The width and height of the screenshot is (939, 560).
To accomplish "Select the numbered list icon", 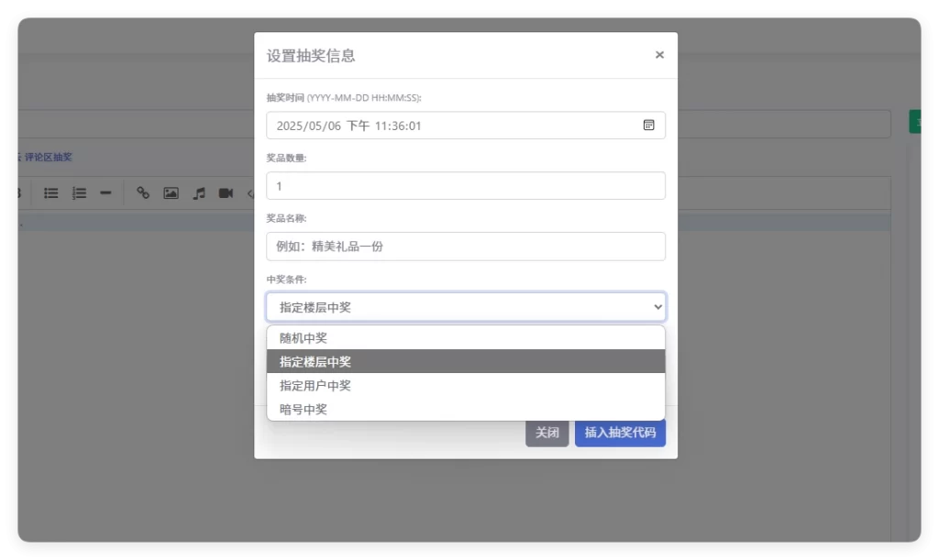I will click(x=79, y=192).
